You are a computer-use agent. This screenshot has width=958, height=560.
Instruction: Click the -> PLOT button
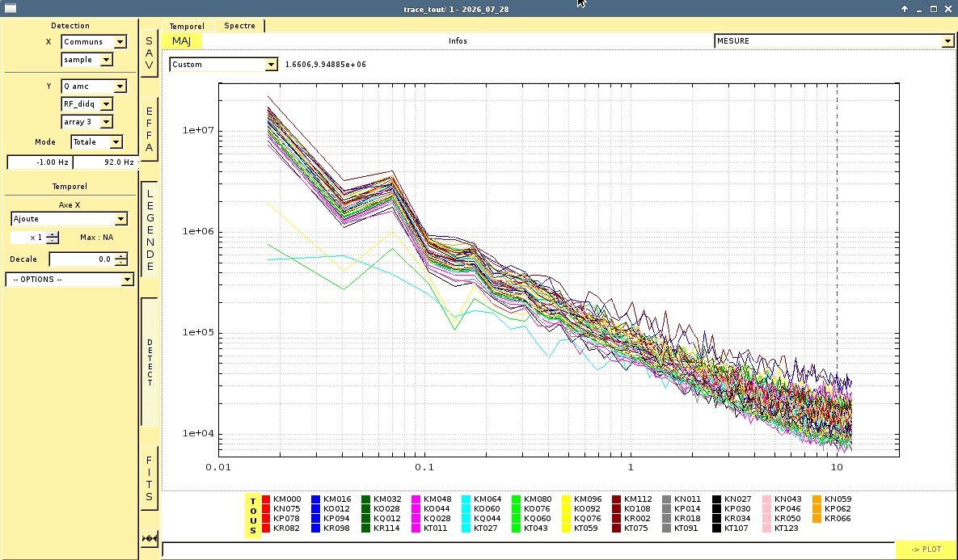(926, 549)
